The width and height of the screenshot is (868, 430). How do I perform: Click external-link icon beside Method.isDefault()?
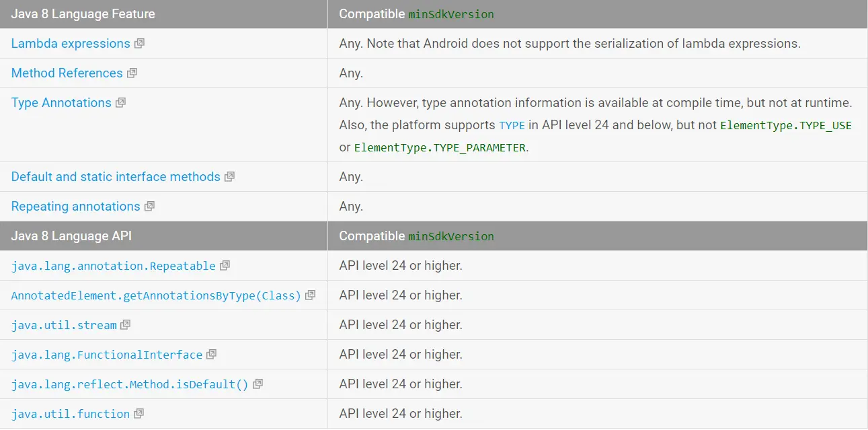258,384
